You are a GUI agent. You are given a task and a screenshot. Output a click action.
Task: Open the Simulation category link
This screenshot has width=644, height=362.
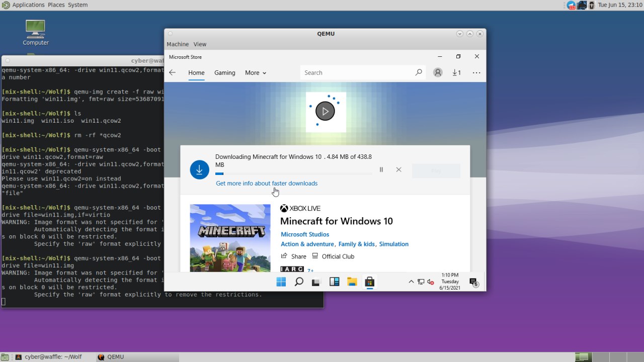click(394, 244)
